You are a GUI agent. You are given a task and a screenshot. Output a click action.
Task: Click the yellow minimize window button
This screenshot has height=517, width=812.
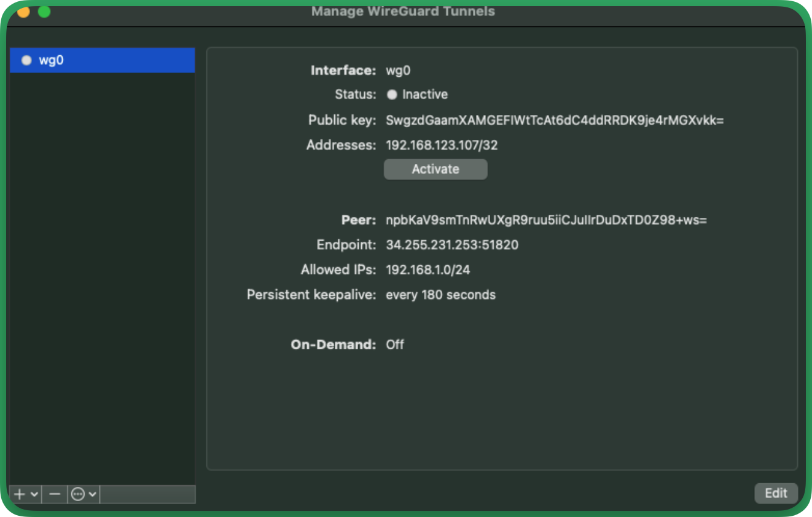point(23,11)
